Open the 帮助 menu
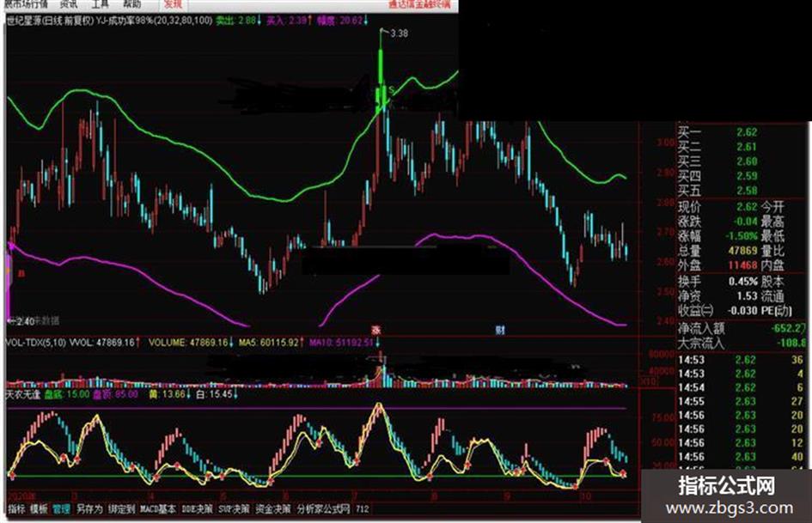 click(131, 4)
